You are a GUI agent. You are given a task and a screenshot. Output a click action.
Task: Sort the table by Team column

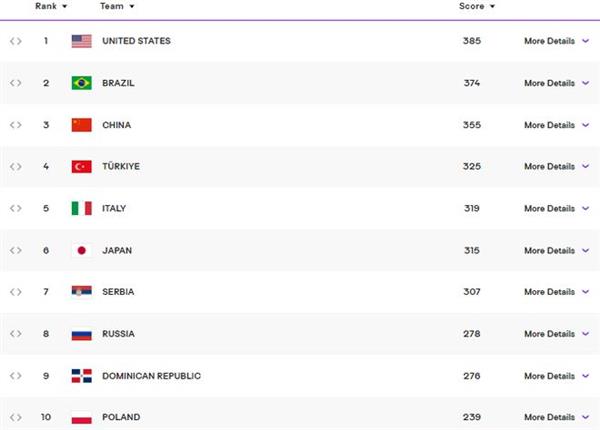pos(117,6)
